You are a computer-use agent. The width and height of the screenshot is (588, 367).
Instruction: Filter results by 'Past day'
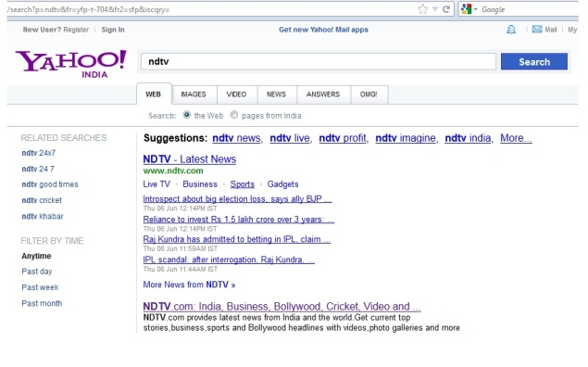pos(37,272)
